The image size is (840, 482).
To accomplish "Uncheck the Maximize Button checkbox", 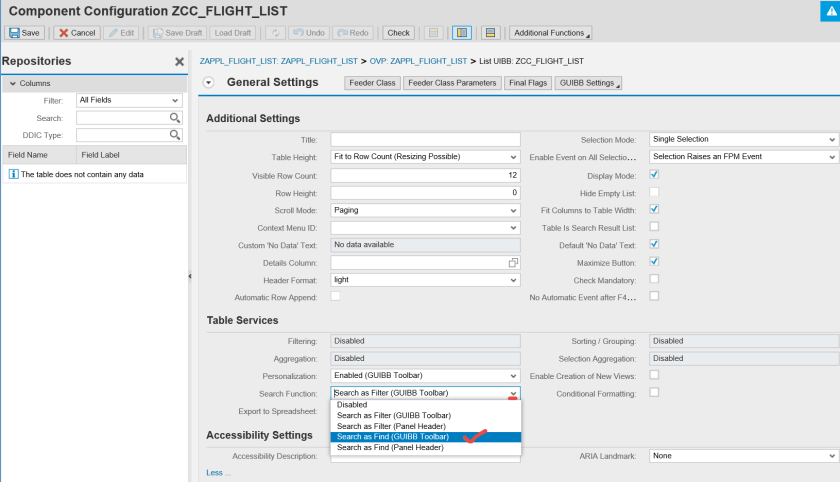I will pyautogui.click(x=654, y=261).
